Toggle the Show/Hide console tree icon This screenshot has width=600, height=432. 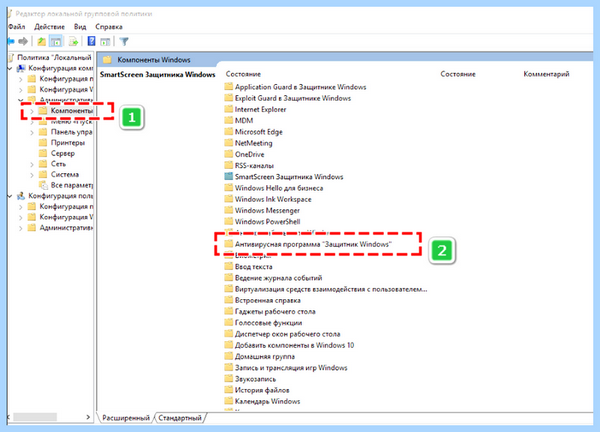coord(56,41)
